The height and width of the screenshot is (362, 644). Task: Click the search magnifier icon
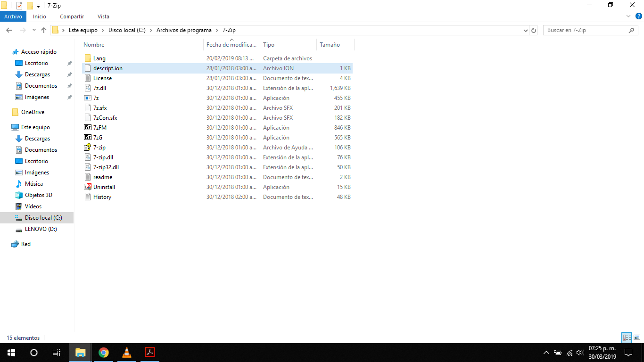point(632,30)
